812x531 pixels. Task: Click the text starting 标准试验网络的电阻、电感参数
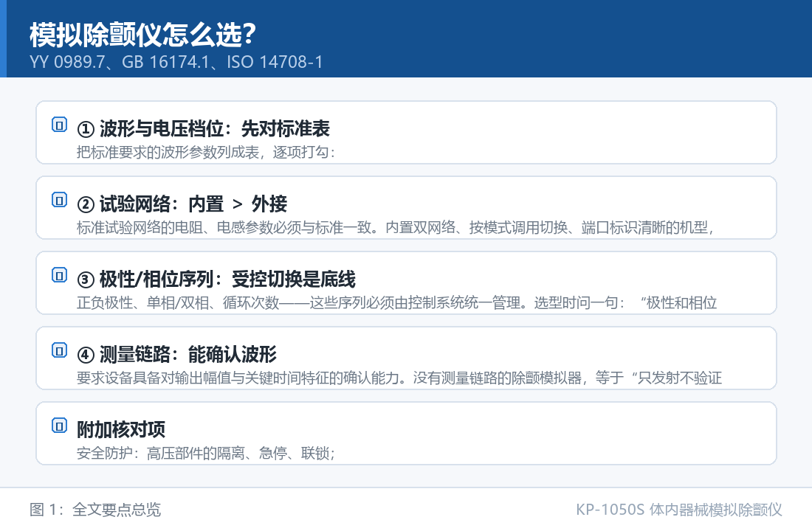coord(396,227)
